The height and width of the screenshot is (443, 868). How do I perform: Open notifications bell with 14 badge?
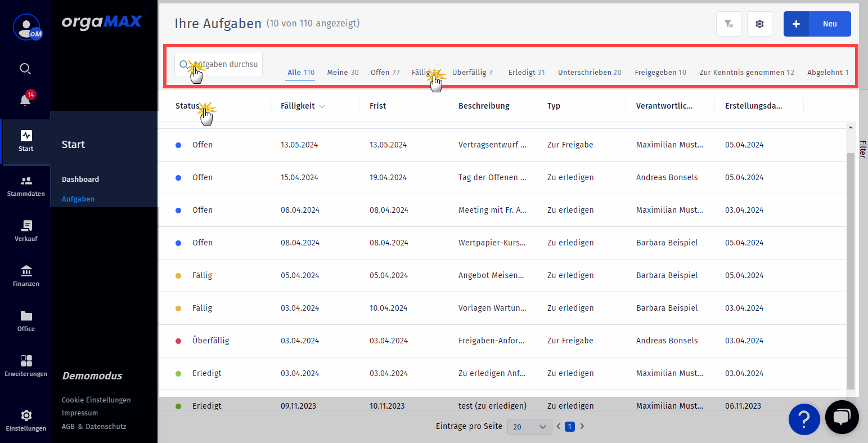point(26,99)
